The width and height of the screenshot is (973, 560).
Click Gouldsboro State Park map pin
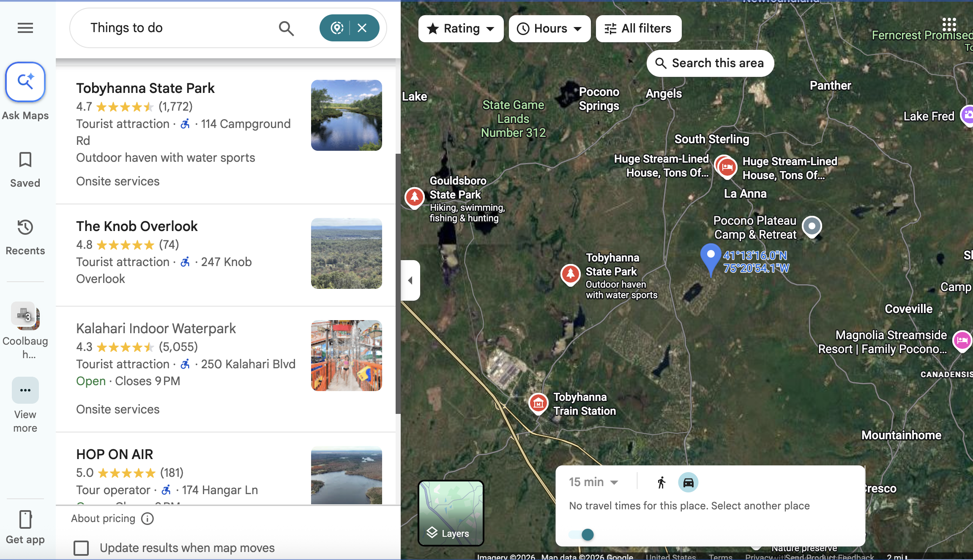coord(415,198)
